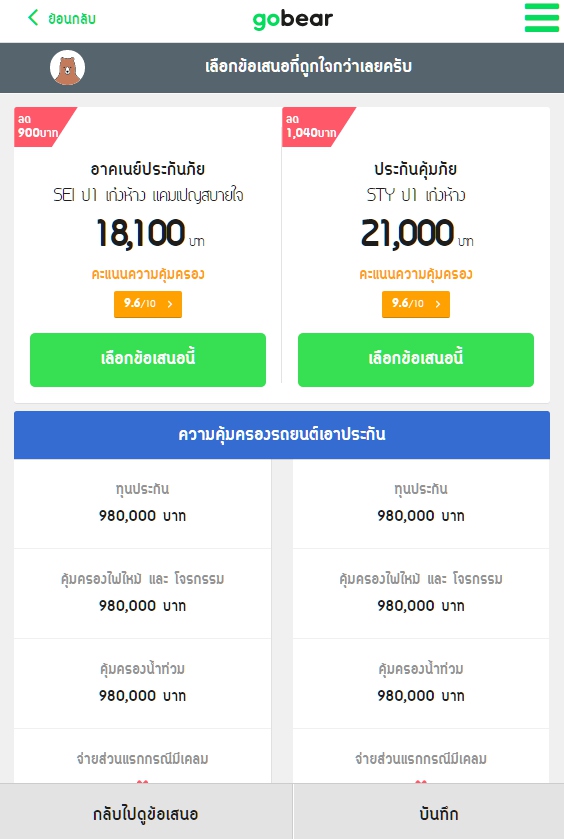This screenshot has width=564, height=839.
Task: Click the 18,100 price amount
Action: (141, 234)
